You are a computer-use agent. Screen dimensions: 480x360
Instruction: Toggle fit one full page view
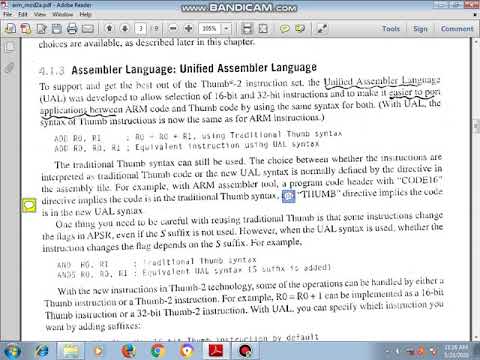(x=263, y=29)
